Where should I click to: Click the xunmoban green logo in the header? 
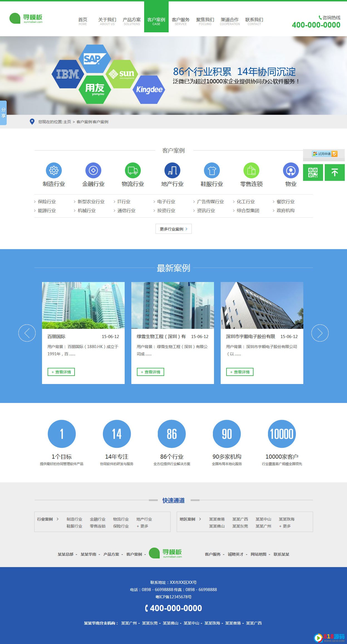click(x=26, y=18)
